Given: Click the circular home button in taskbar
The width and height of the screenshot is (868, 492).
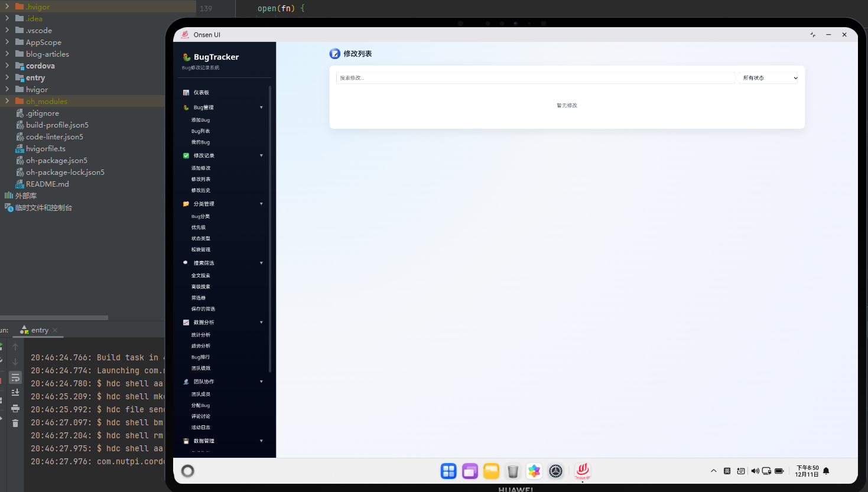Looking at the screenshot, I should pos(188,471).
